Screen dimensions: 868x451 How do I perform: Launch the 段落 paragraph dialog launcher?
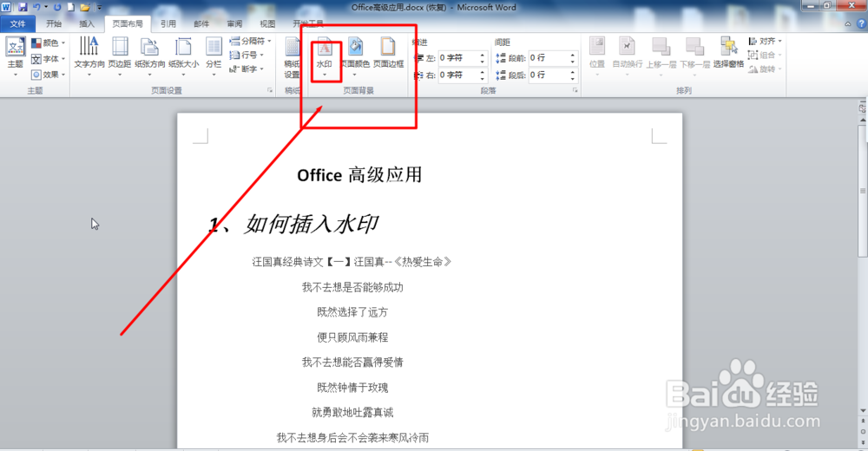pyautogui.click(x=575, y=90)
